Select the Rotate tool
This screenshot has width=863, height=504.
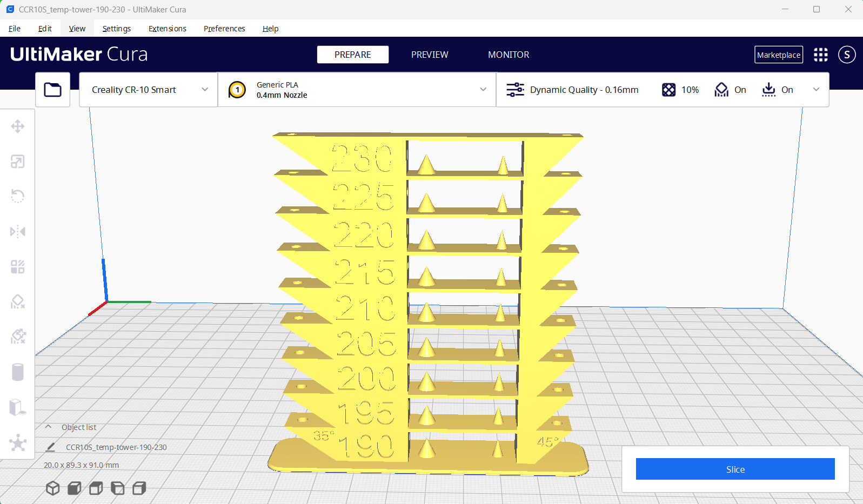click(x=17, y=196)
